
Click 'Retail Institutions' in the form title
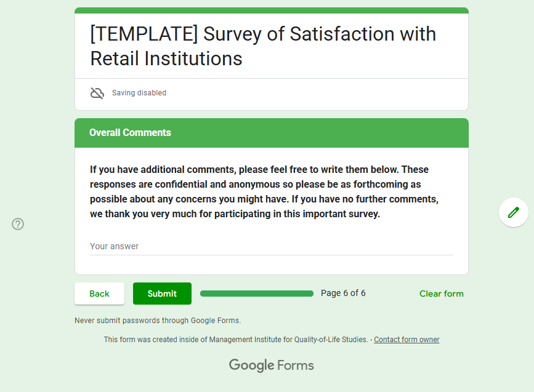pyautogui.click(x=166, y=58)
